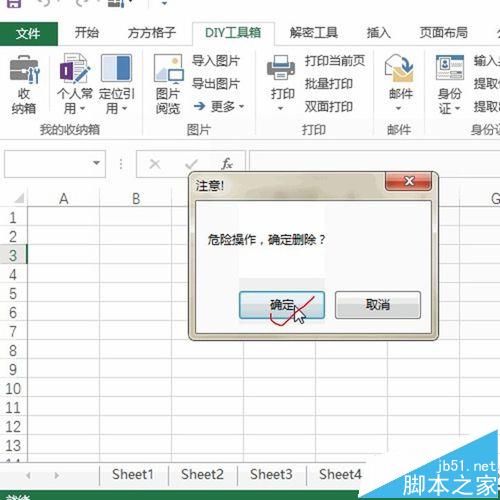Click the previous sheet navigation arrow
This screenshot has height=500, width=500.
coord(28,475)
